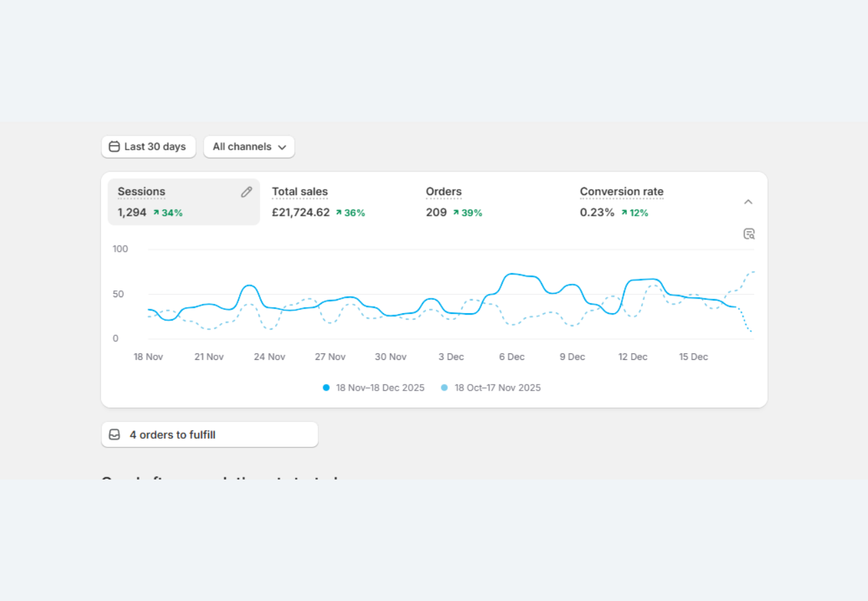Show the Conversion rate metric
The height and width of the screenshot is (601, 868).
(x=621, y=192)
